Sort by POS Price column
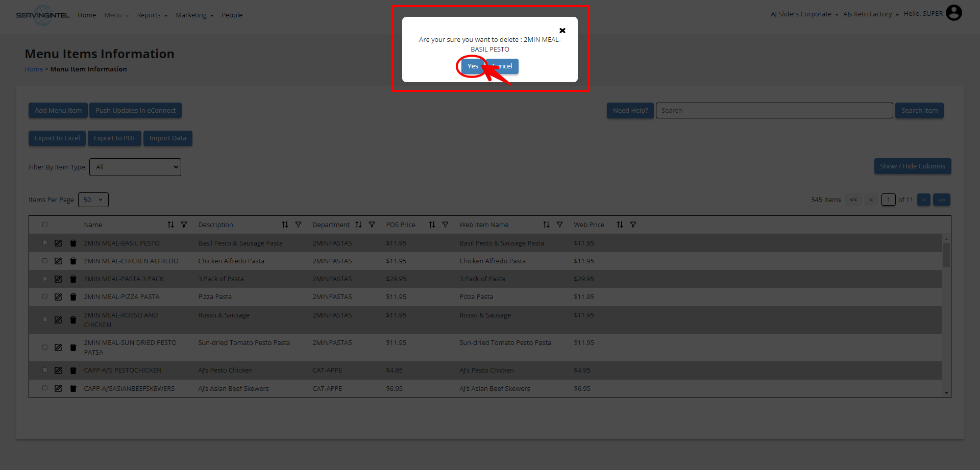980x470 pixels. [432, 225]
